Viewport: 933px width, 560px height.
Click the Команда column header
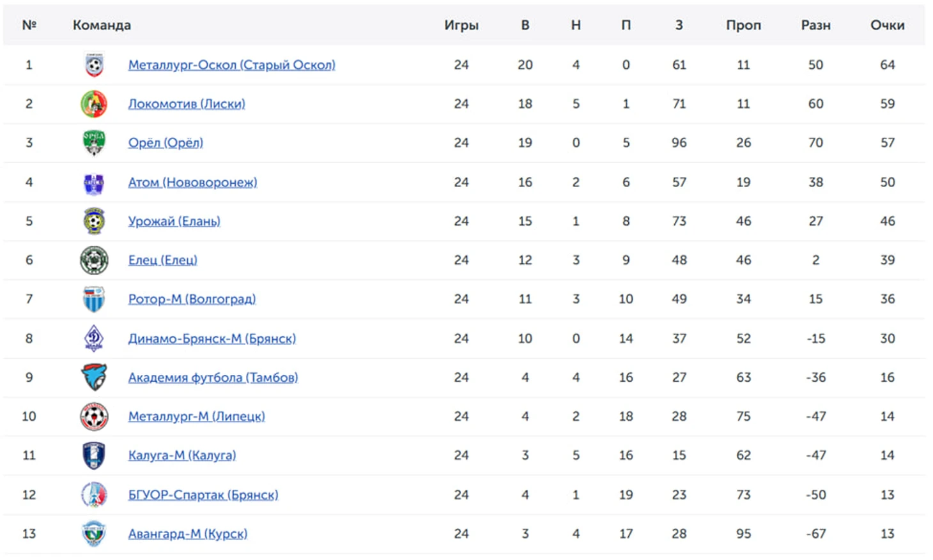point(102,25)
